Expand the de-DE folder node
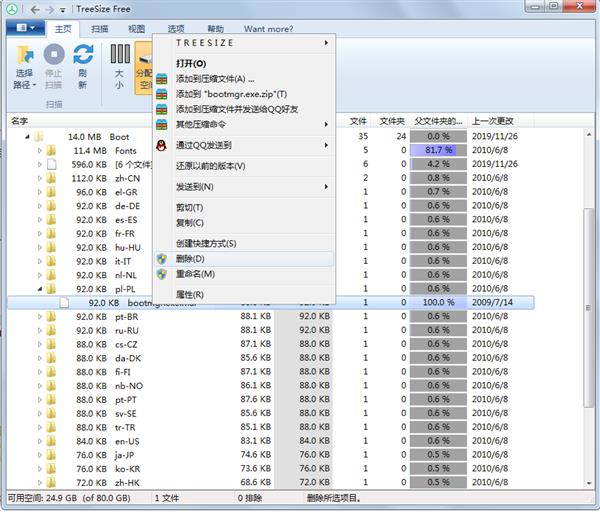This screenshot has height=512, width=600. point(39,206)
